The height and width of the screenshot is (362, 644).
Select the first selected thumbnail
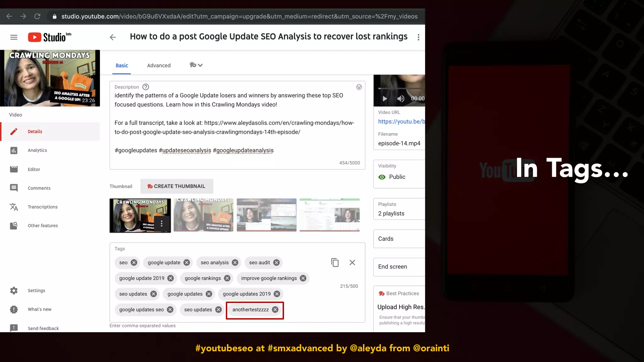[140, 216]
